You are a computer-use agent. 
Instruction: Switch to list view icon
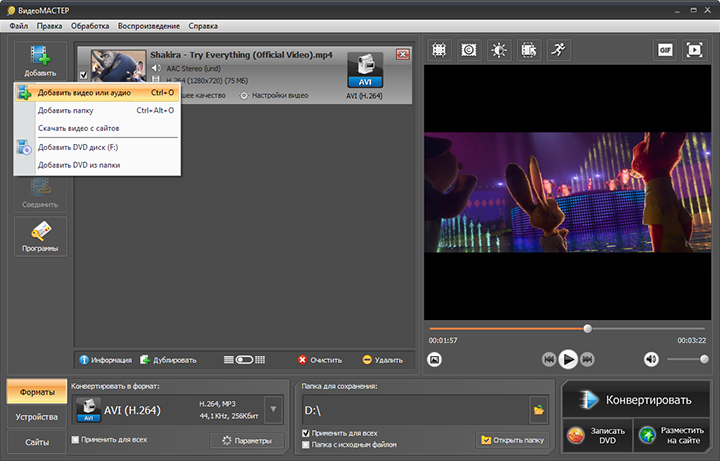pyautogui.click(x=228, y=360)
